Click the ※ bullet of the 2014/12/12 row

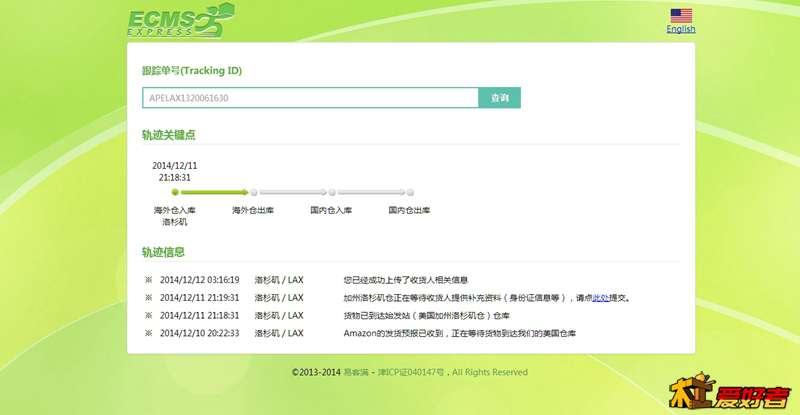click(x=148, y=280)
